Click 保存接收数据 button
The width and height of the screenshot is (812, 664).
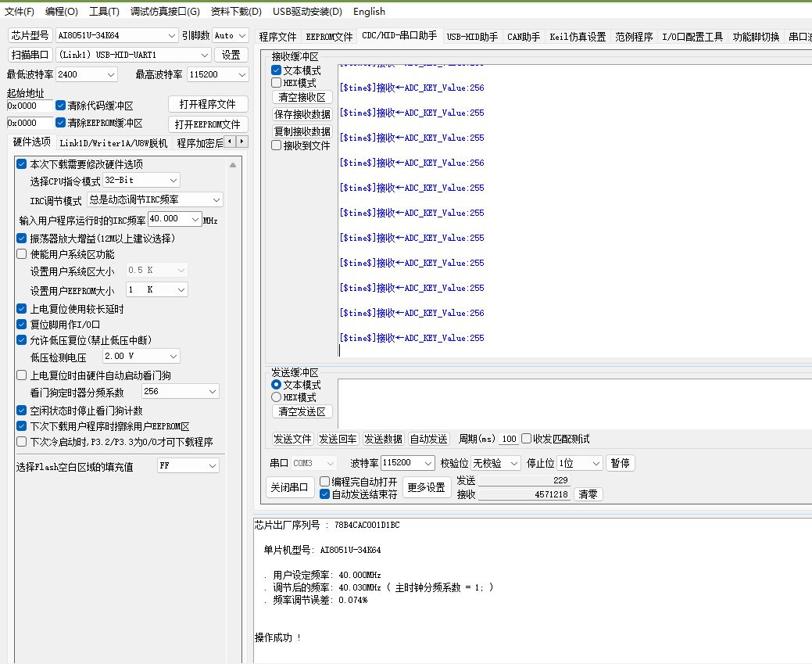tap(302, 114)
